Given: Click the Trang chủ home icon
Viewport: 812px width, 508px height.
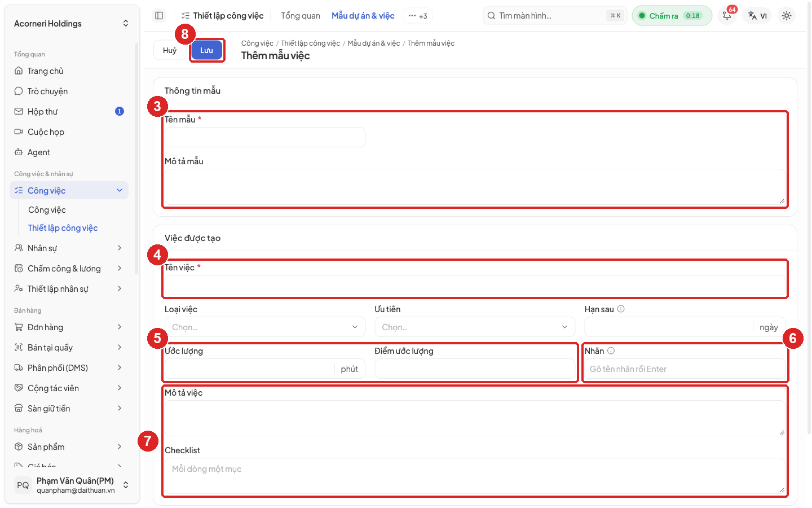Looking at the screenshot, I should (19, 71).
